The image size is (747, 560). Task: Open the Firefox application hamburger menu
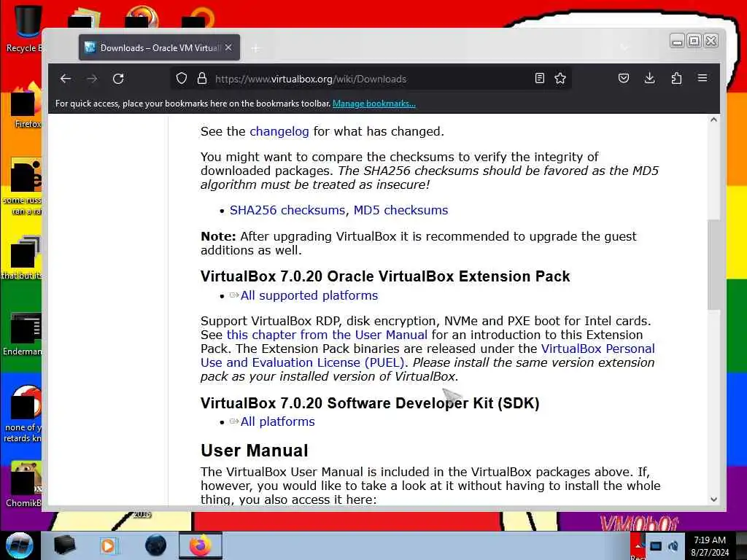[x=703, y=78]
